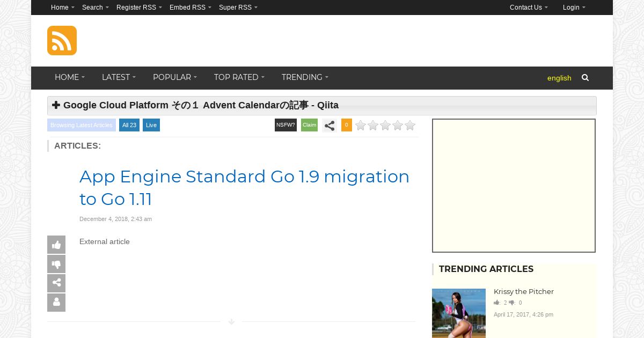Click the All 23 button
This screenshot has width=644, height=338.
point(129,125)
